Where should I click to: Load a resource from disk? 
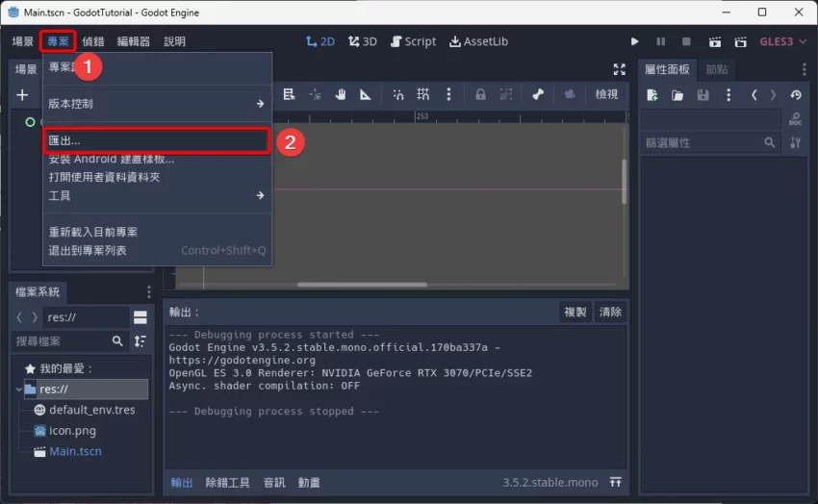tap(677, 95)
